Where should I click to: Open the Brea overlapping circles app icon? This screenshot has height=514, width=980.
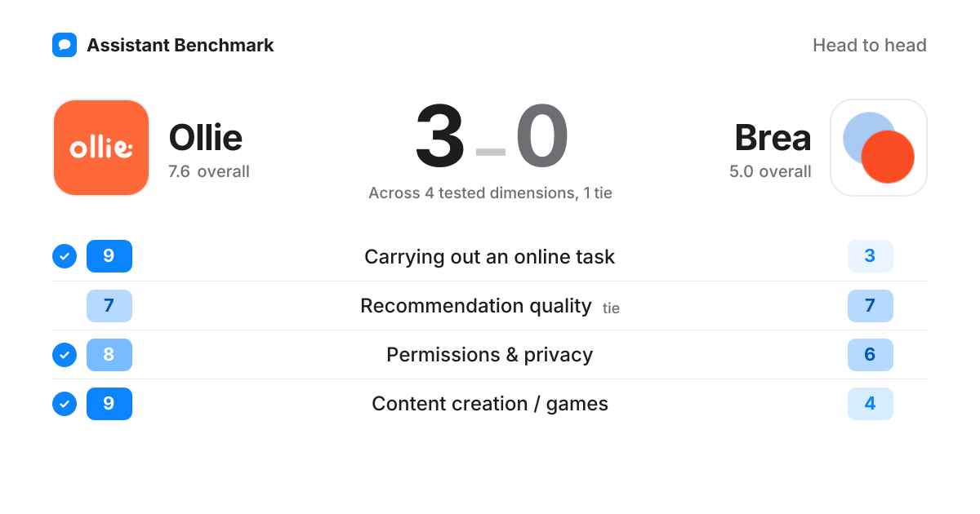pyautogui.click(x=879, y=148)
